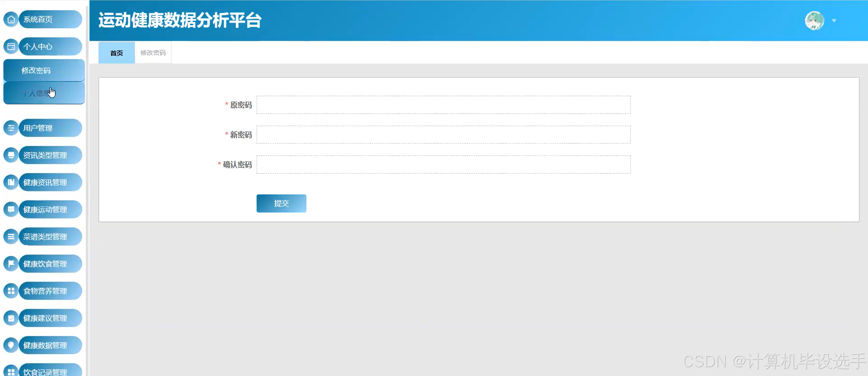Expand the user dropdown arrow
This screenshot has height=376, width=868.
[834, 21]
